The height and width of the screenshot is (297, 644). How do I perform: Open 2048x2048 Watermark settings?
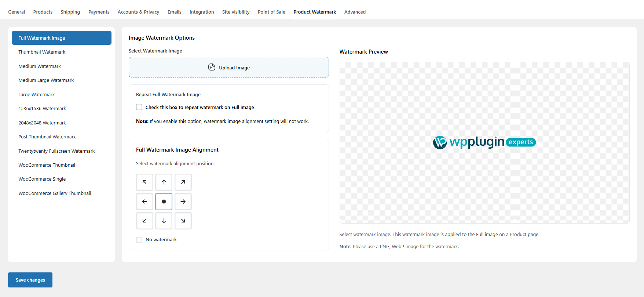pos(42,123)
